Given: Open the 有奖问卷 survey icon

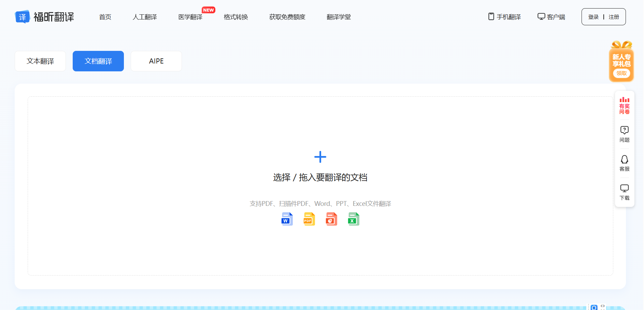Looking at the screenshot, I should coord(624,105).
